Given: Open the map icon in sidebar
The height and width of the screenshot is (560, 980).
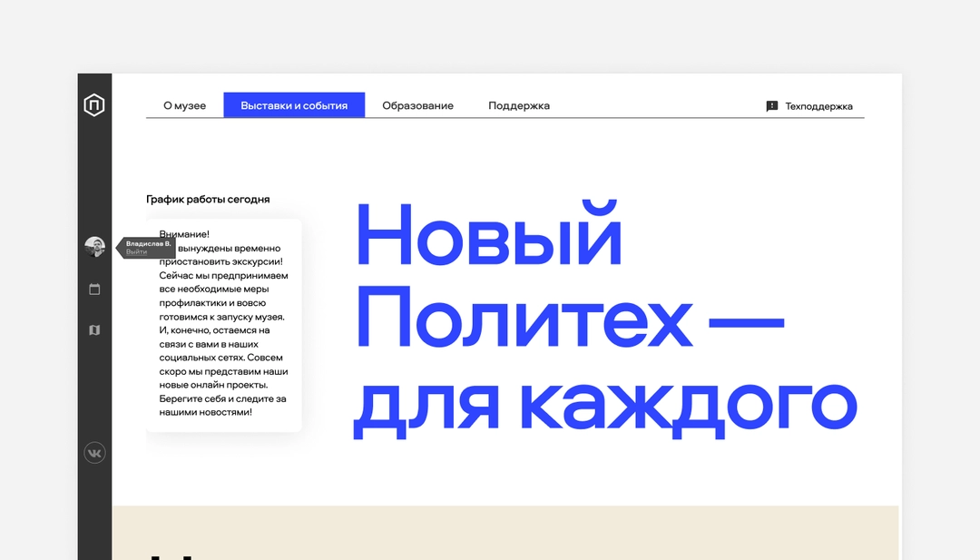Looking at the screenshot, I should 94,330.
